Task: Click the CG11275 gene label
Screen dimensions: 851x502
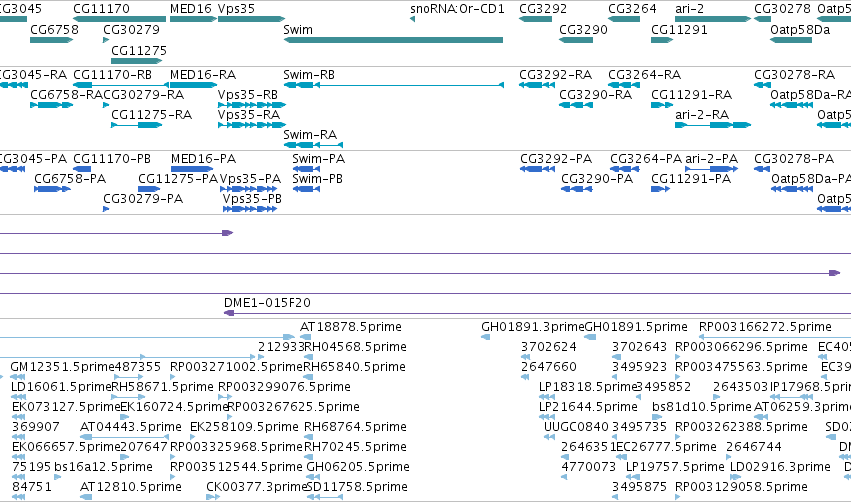Action: tap(139, 50)
